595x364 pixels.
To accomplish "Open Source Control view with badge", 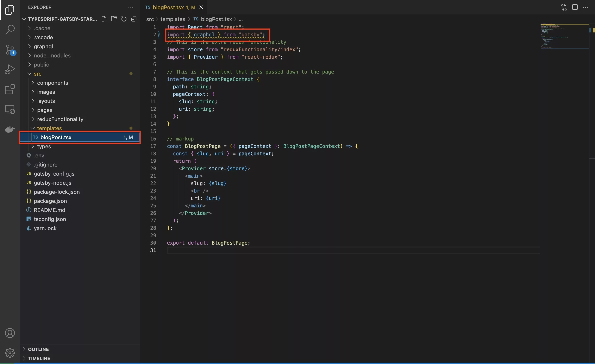I will tap(10, 50).
